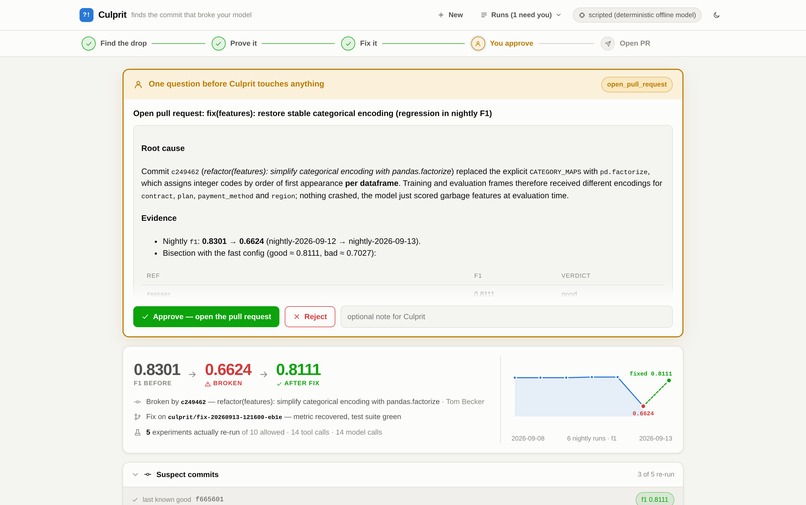Click the 0.8301 F1 before value
The width and height of the screenshot is (806, 505).
[x=157, y=370]
